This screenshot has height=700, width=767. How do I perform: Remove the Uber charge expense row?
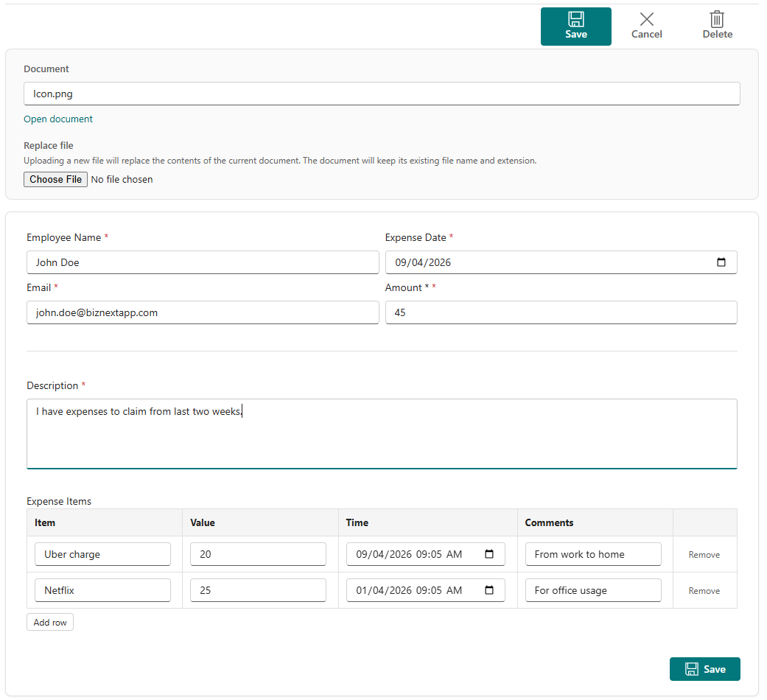704,554
